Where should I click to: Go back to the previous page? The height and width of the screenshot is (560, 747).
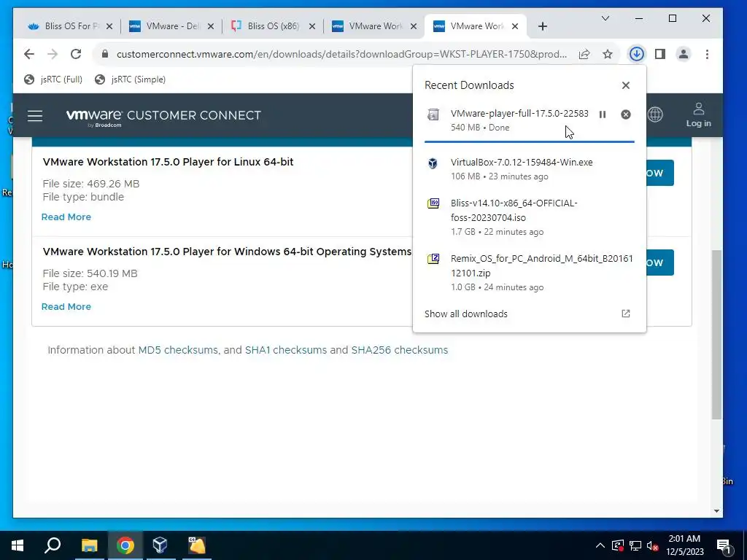[29, 54]
